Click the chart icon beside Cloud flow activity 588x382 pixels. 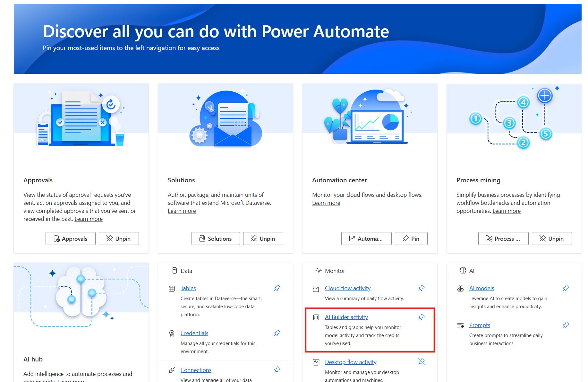click(x=316, y=289)
